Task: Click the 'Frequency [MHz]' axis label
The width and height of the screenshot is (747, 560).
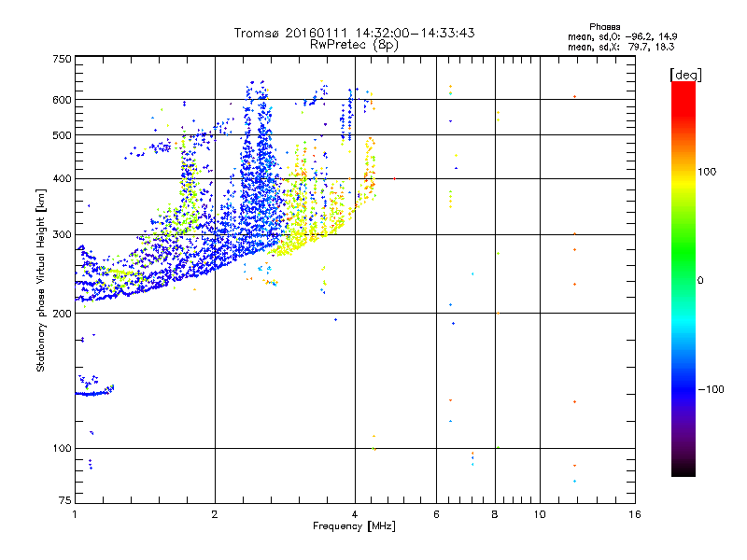Action: click(354, 526)
